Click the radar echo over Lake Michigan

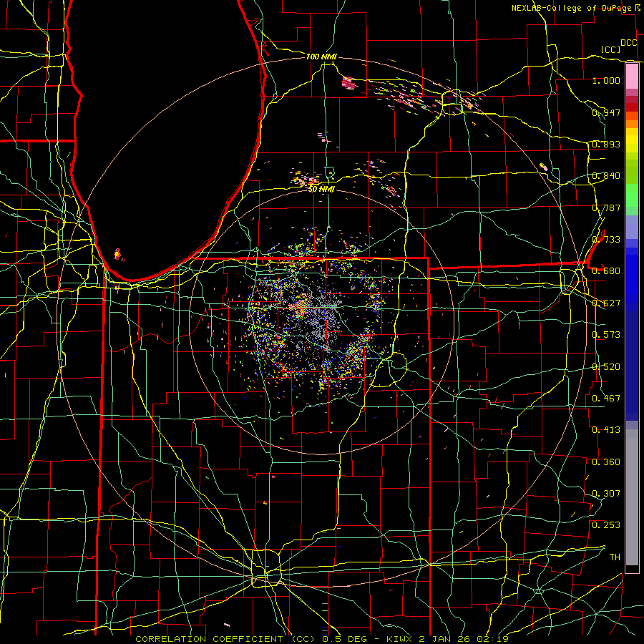click(x=118, y=254)
